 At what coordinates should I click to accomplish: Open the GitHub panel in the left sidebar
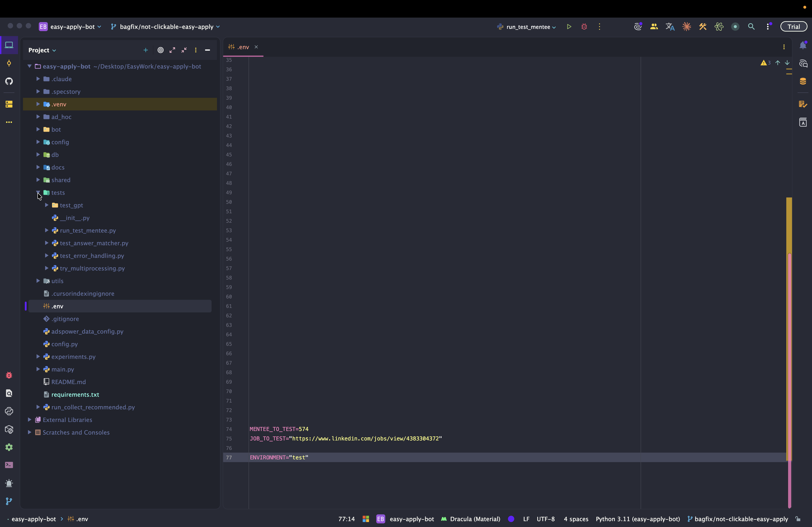[9, 81]
